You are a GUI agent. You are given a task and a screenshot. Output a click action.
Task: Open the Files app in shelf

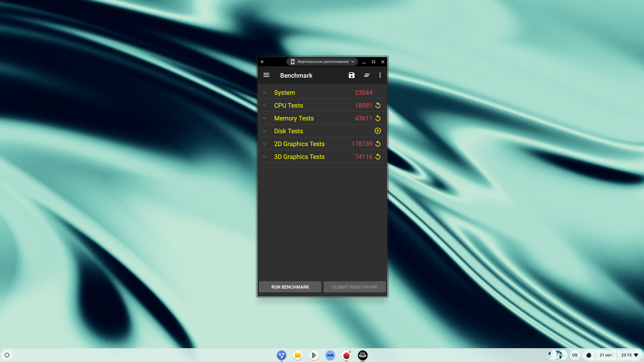(x=298, y=355)
